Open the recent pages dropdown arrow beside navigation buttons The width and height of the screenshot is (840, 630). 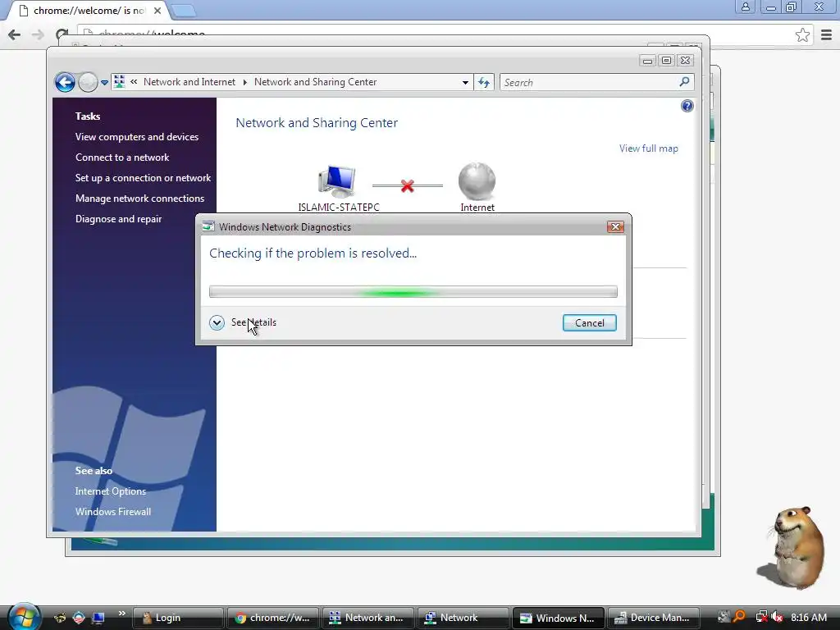(104, 83)
